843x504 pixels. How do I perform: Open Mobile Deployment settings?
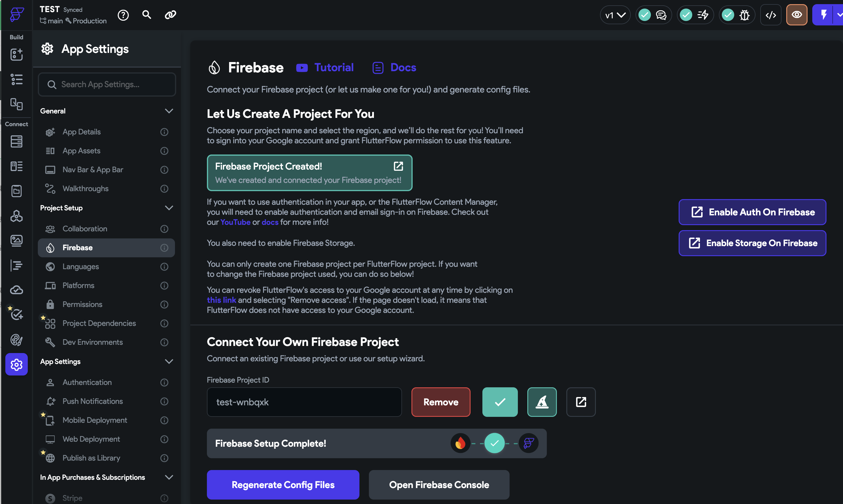pos(106,420)
